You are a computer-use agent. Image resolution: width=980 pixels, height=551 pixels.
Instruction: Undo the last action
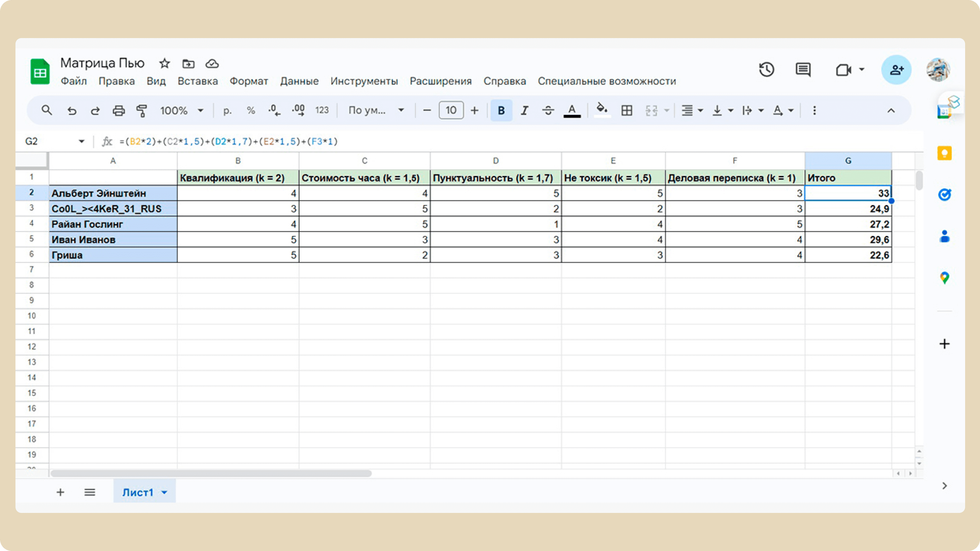tap(71, 111)
